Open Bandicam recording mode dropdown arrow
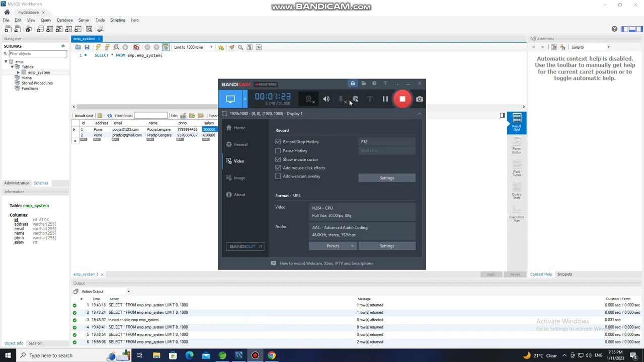The height and width of the screenshot is (362, 644). pyautogui.click(x=245, y=99)
